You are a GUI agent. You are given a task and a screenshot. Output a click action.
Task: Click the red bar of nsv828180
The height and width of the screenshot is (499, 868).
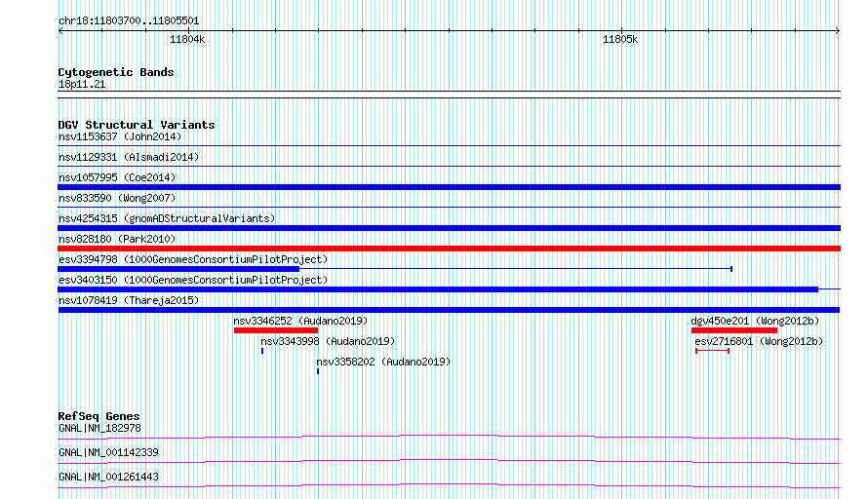449,249
